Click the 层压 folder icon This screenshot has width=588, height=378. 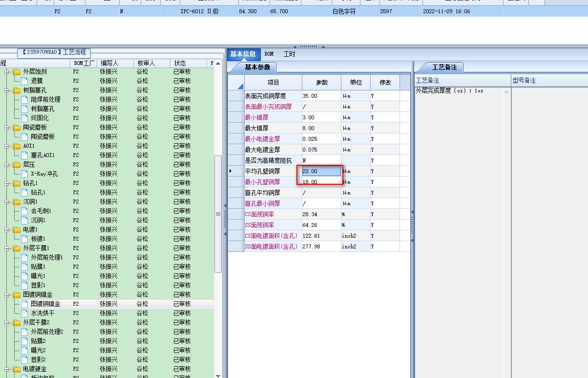point(16,165)
